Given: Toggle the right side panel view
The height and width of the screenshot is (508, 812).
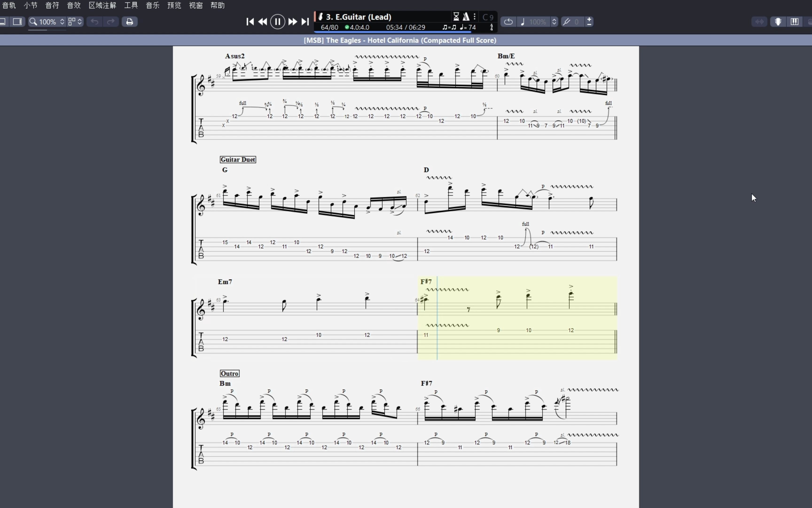Looking at the screenshot, I should [17, 22].
